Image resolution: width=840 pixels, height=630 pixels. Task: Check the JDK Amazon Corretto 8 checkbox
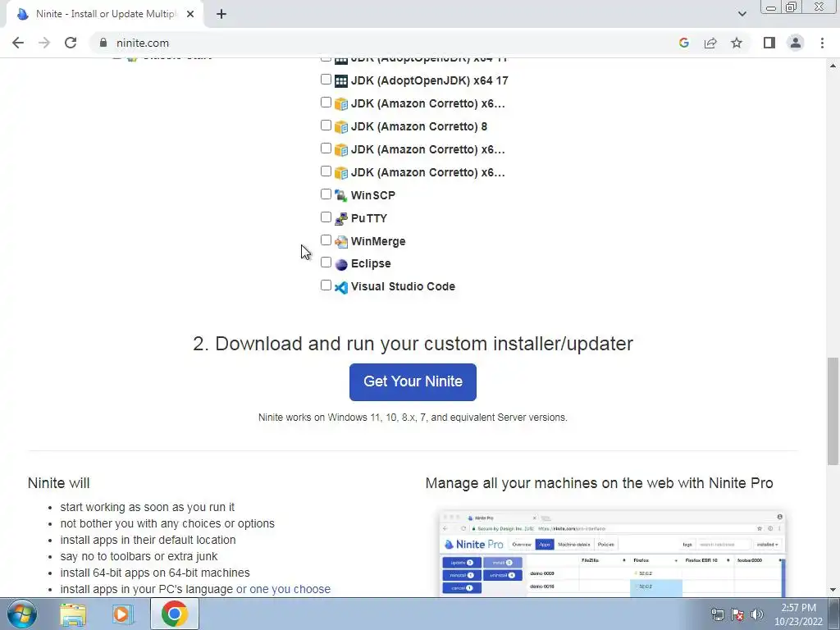326,126
